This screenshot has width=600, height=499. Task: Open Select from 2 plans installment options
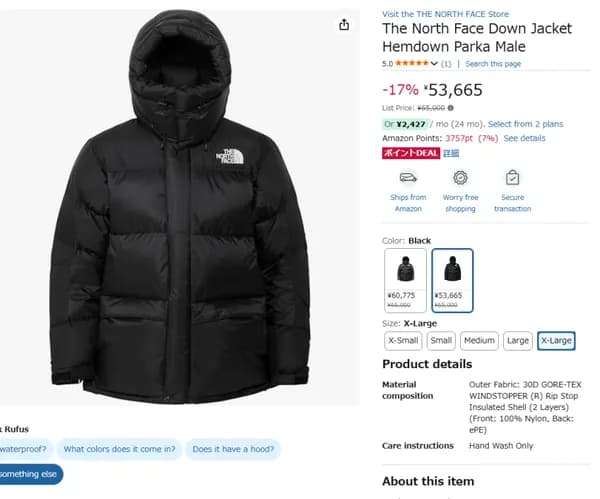[x=525, y=123]
